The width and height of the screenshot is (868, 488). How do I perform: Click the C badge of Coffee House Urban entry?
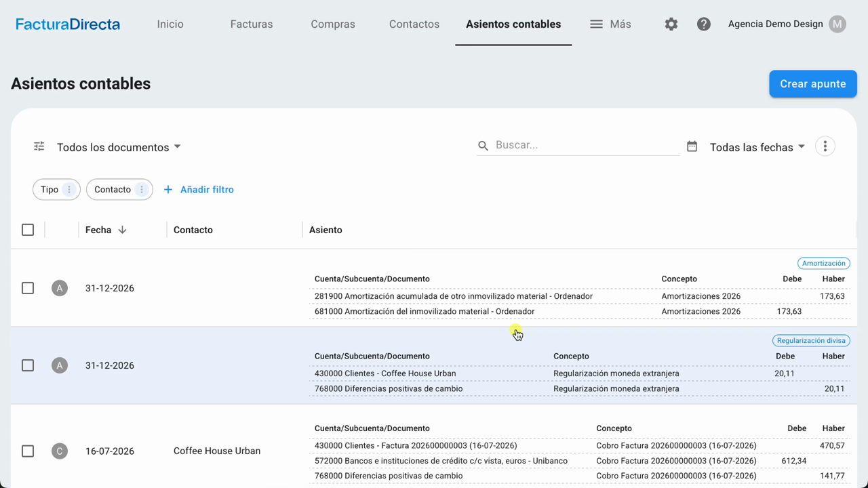pyautogui.click(x=60, y=451)
